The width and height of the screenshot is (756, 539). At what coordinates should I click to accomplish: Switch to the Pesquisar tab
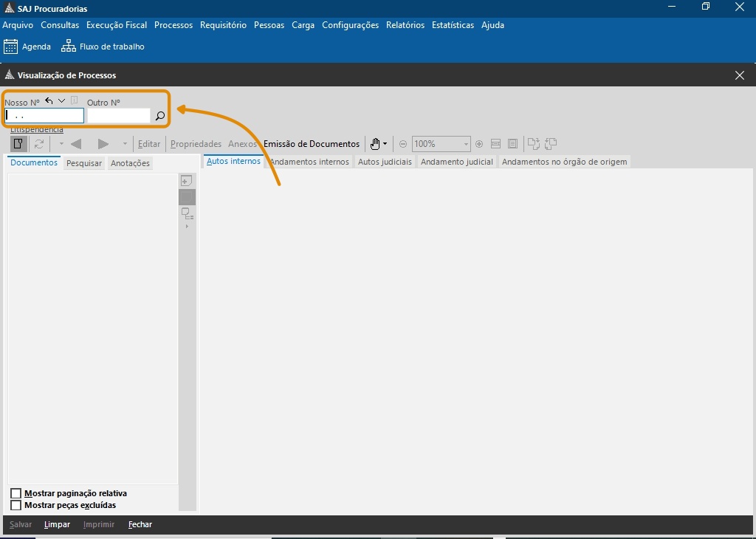[84, 163]
